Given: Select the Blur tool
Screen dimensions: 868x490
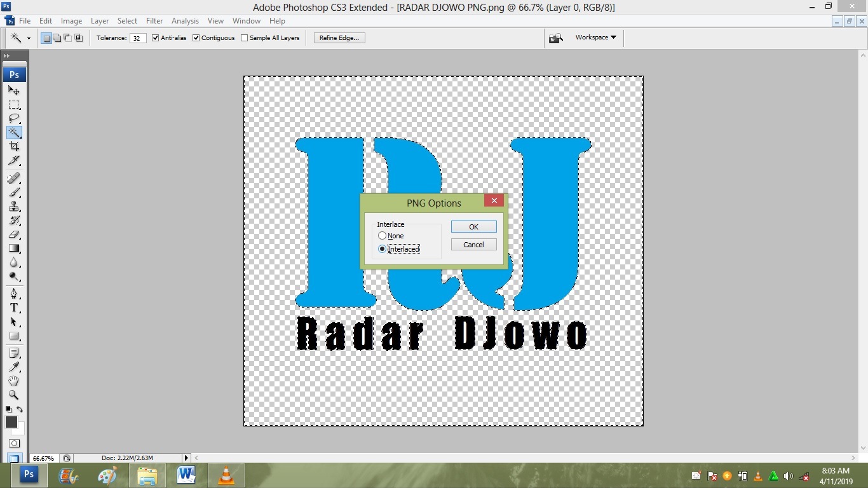Looking at the screenshot, I should (14, 262).
